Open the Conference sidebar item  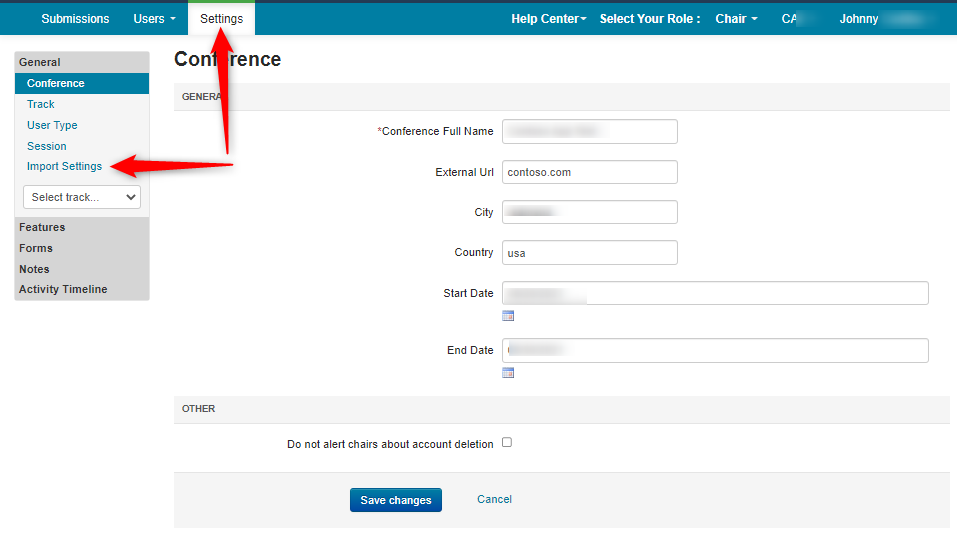82,83
